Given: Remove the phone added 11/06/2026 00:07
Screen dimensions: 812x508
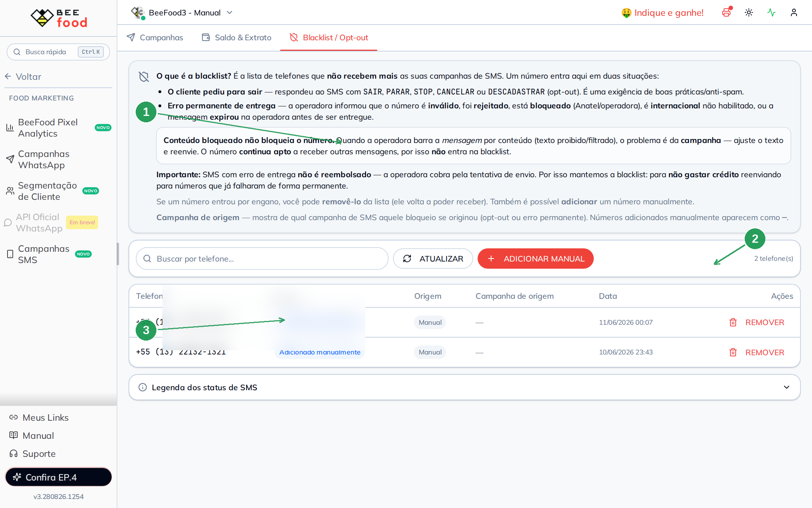Looking at the screenshot, I should point(756,322).
